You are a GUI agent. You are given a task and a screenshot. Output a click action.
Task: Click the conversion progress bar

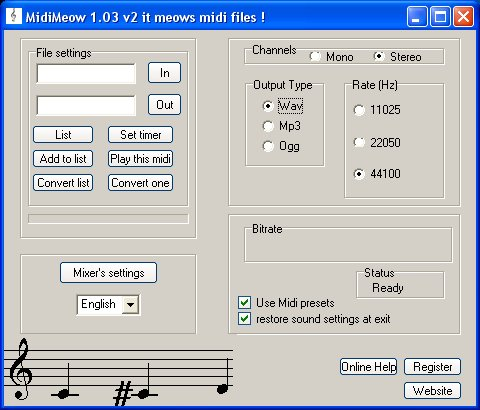(108, 219)
